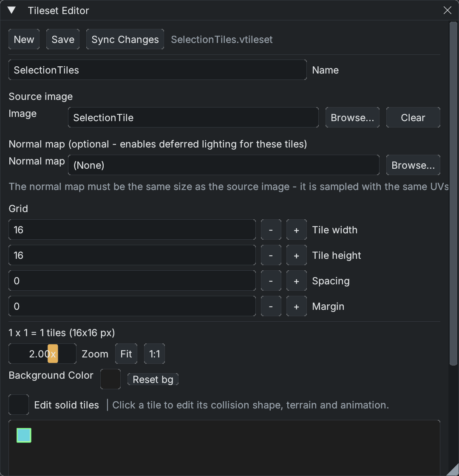Image resolution: width=459 pixels, height=476 pixels.
Task: Click the normal map size hint text
Action: click(229, 187)
